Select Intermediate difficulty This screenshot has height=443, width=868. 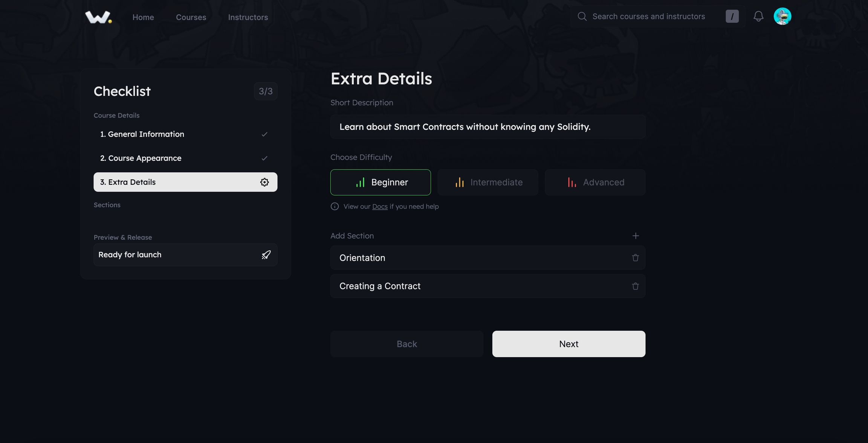488,183
